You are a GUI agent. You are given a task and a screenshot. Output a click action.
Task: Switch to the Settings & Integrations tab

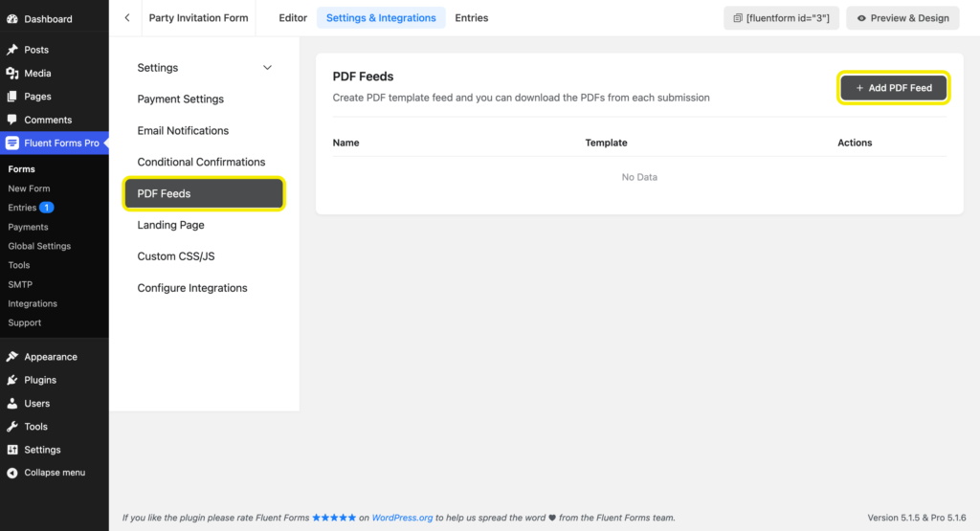pos(381,18)
